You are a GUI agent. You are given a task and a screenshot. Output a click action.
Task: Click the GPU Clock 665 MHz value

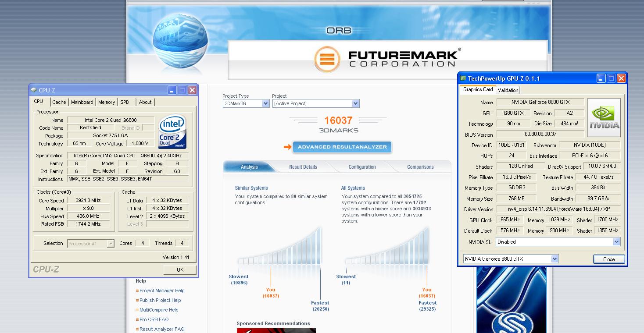[x=510, y=220]
